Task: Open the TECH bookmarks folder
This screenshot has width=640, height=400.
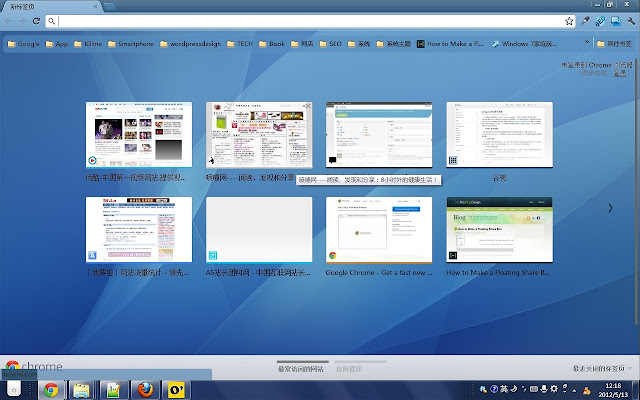Action: [240, 44]
